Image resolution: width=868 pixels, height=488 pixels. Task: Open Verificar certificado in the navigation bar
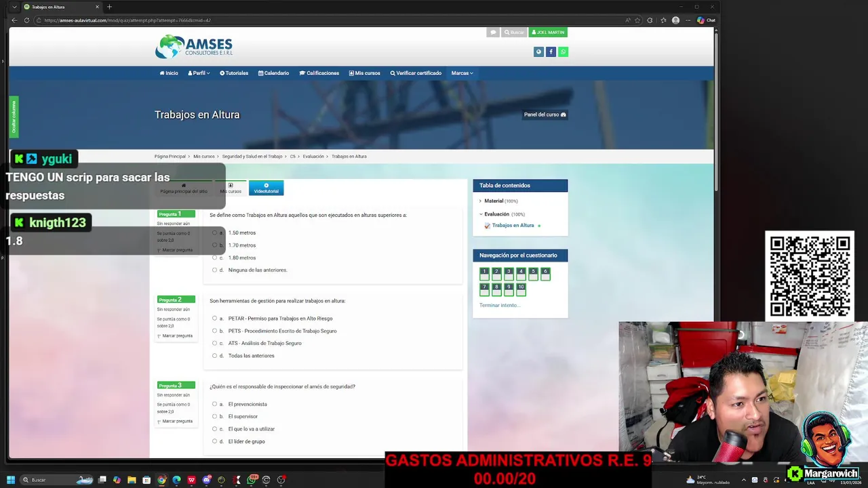click(x=416, y=73)
